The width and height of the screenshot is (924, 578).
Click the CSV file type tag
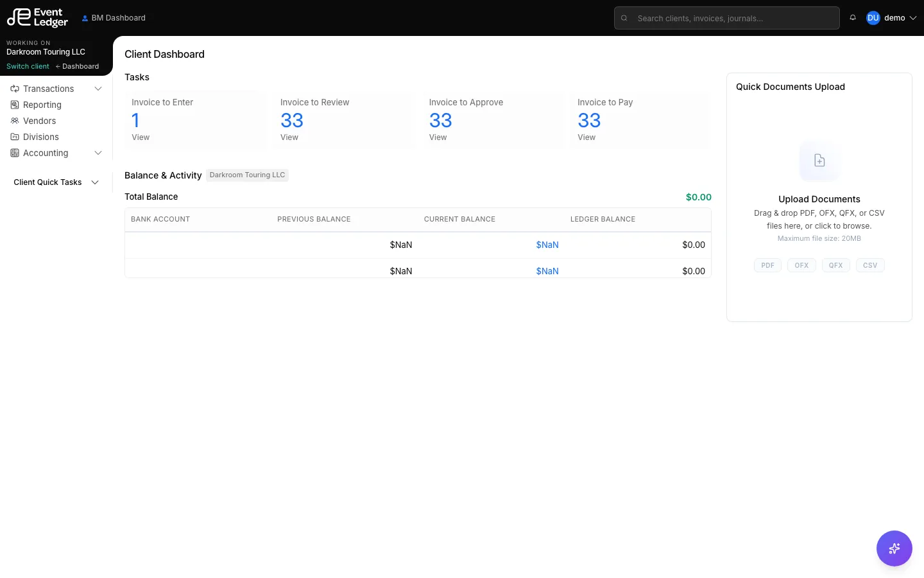coord(870,265)
